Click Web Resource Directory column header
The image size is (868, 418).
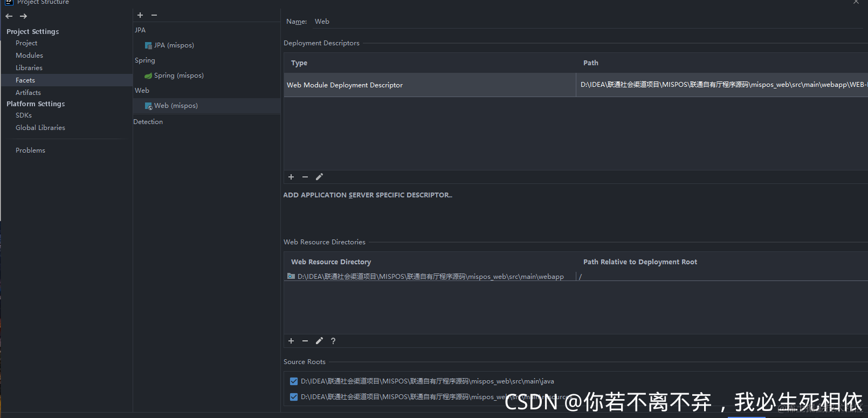331,262
